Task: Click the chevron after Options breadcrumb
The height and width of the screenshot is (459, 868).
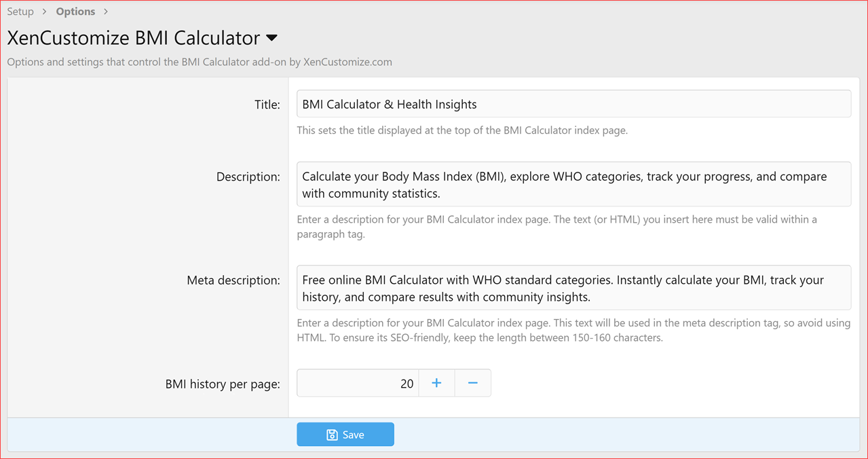Action: pyautogui.click(x=106, y=11)
